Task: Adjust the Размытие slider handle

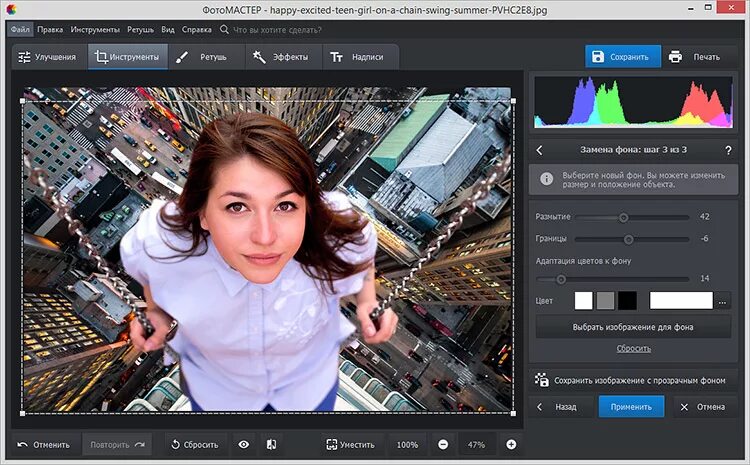Action: (x=623, y=217)
